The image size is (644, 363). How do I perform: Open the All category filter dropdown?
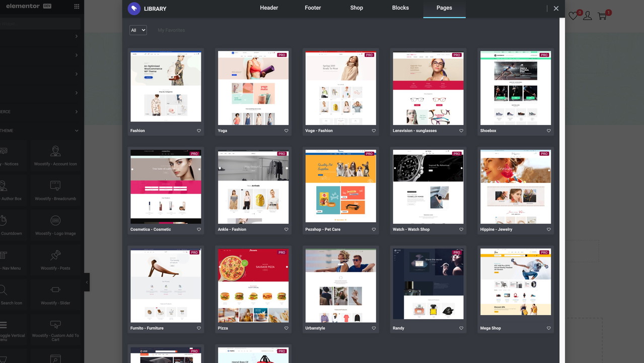coord(138,30)
